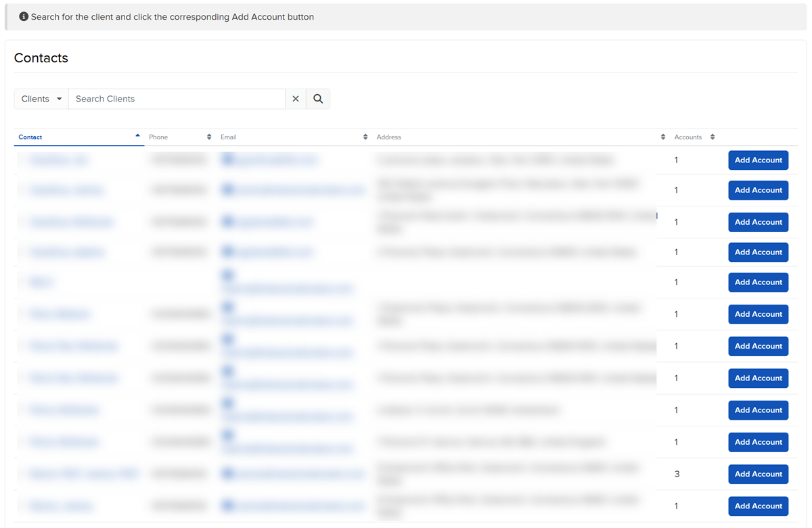
Task: Click Add Account in the second row
Action: (x=758, y=190)
